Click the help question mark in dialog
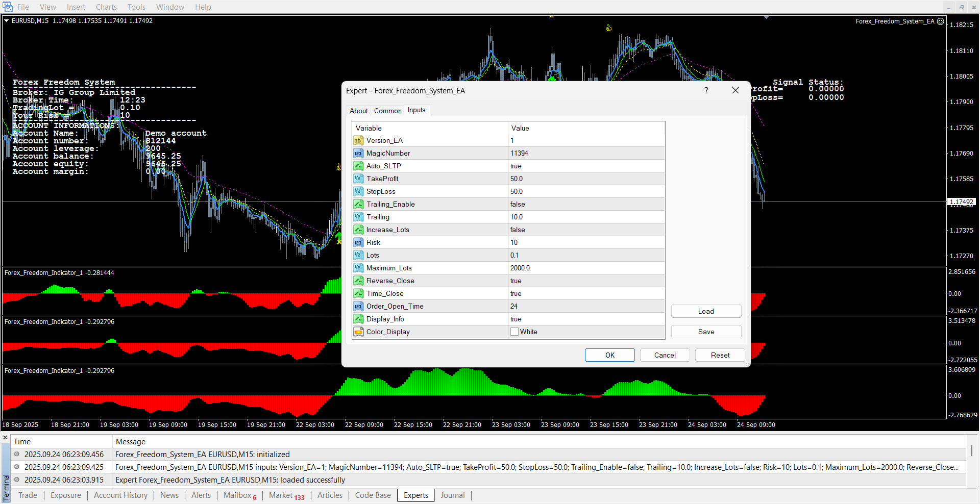Screen dimensions: 980x504 706,90
